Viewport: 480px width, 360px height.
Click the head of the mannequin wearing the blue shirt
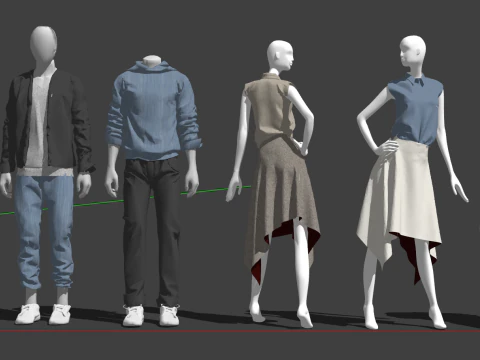[x=413, y=51]
